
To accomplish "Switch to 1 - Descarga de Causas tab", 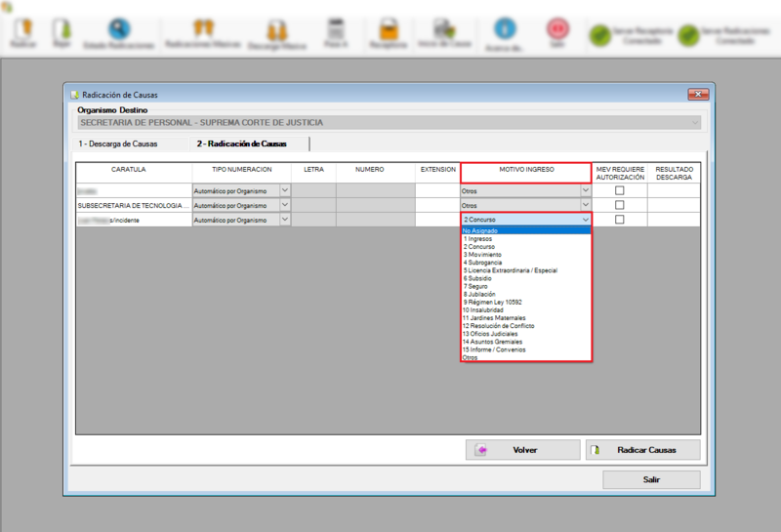I will pos(118,143).
